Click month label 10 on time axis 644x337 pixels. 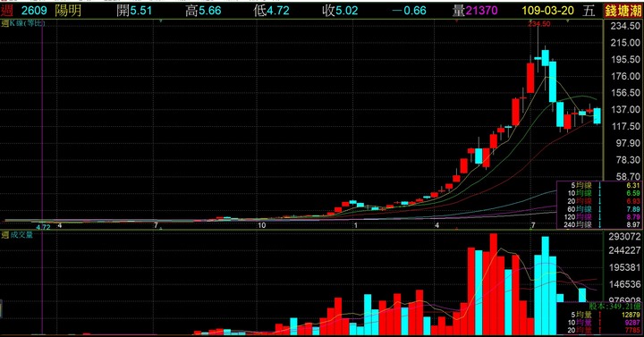click(x=261, y=225)
